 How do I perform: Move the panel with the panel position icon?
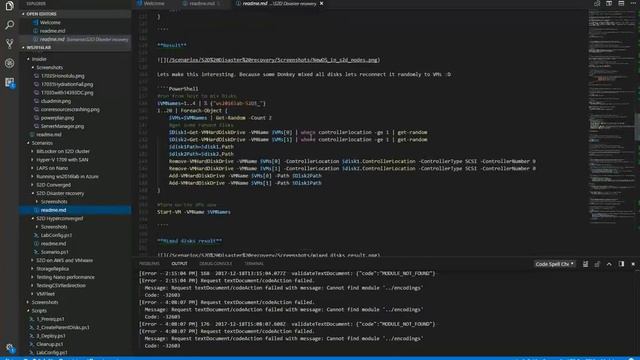tap(621, 264)
